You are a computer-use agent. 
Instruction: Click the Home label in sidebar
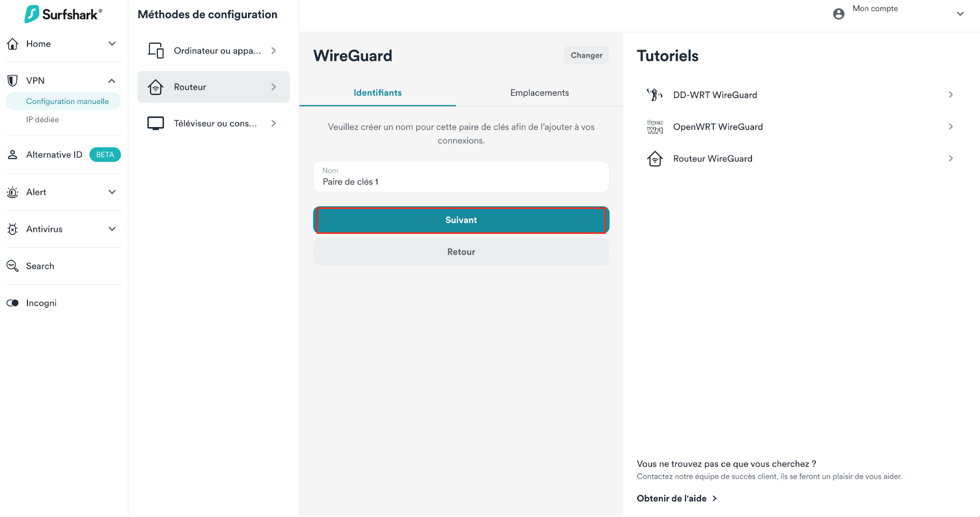(x=38, y=44)
